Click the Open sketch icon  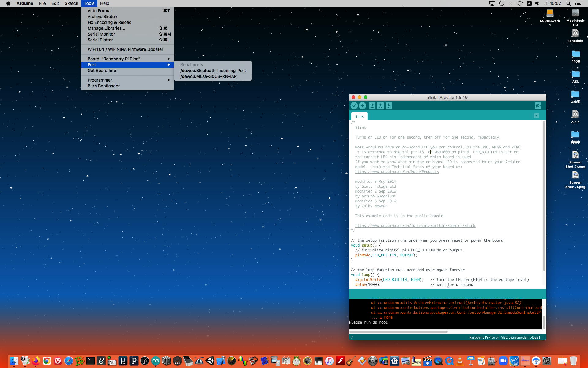pyautogui.click(x=380, y=106)
